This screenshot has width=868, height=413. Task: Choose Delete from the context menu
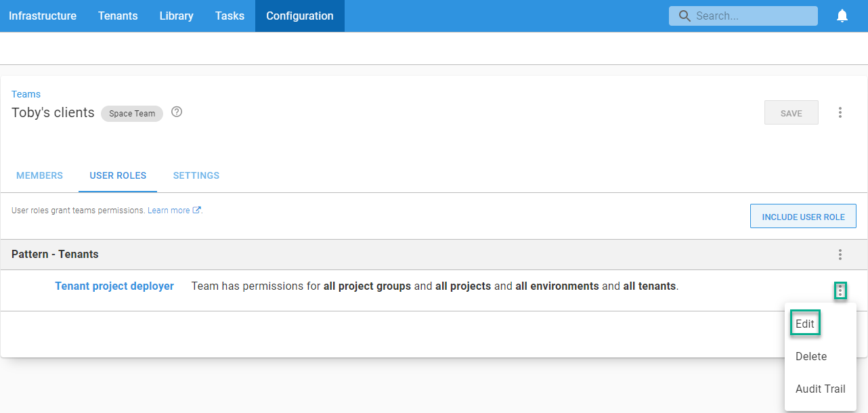[810, 356]
